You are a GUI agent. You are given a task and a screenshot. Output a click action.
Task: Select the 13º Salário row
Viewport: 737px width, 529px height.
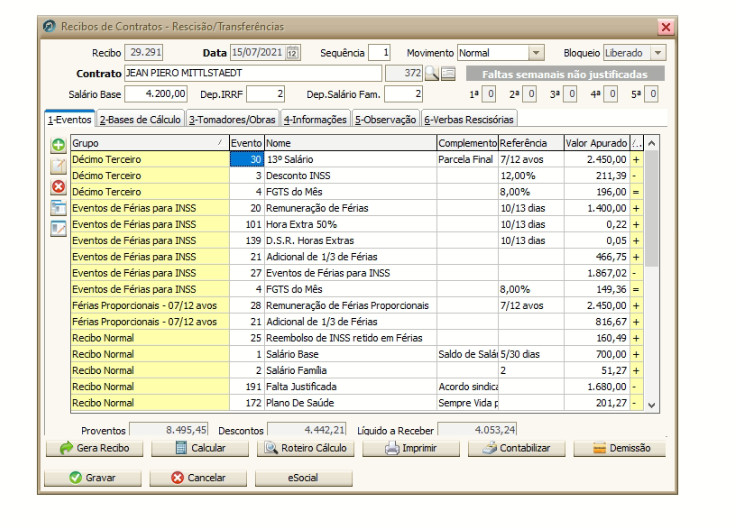pos(357,159)
